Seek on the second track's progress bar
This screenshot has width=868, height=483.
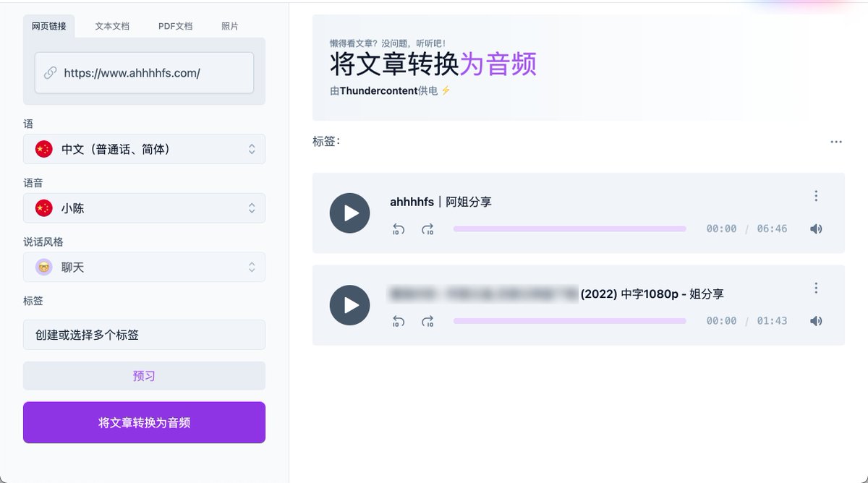point(569,320)
